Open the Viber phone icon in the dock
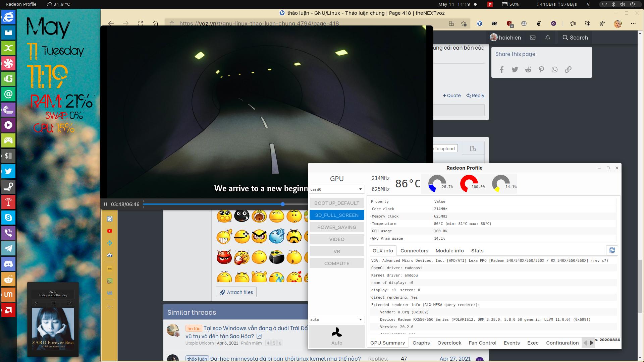The width and height of the screenshot is (644, 362). coord(8,233)
